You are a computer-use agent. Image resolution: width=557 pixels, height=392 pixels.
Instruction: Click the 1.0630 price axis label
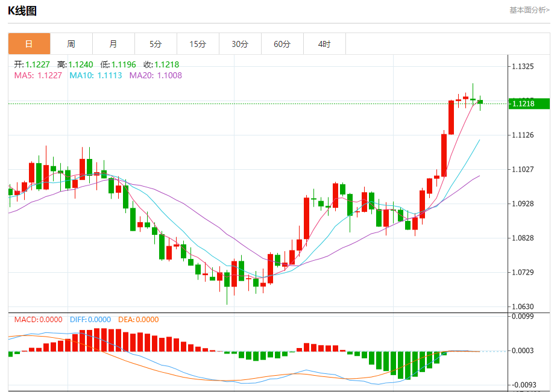(523, 306)
